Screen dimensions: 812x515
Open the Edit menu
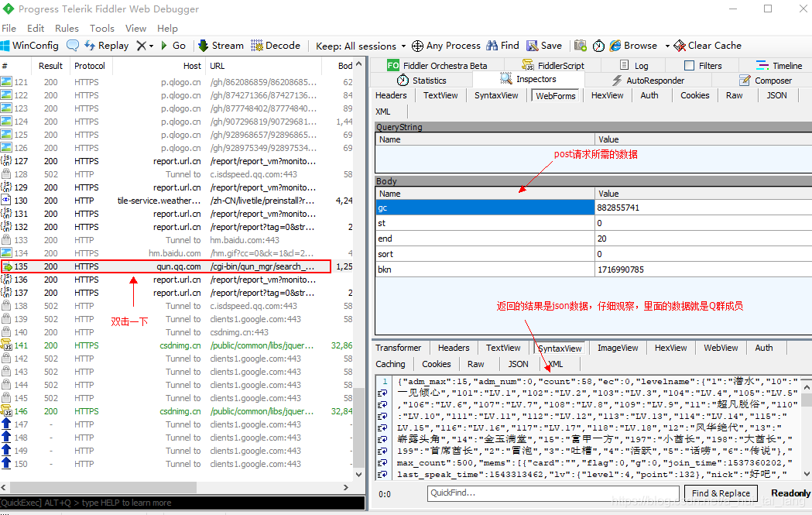click(x=36, y=29)
